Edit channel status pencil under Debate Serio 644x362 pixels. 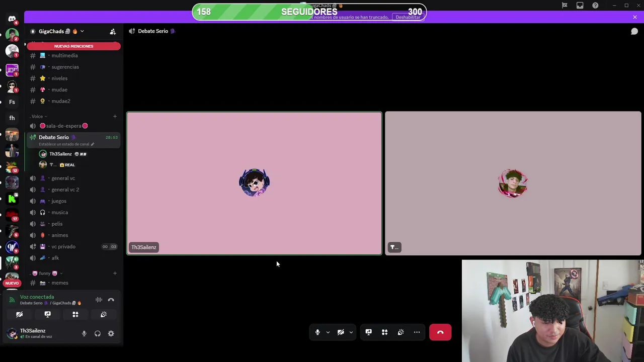[92, 144]
